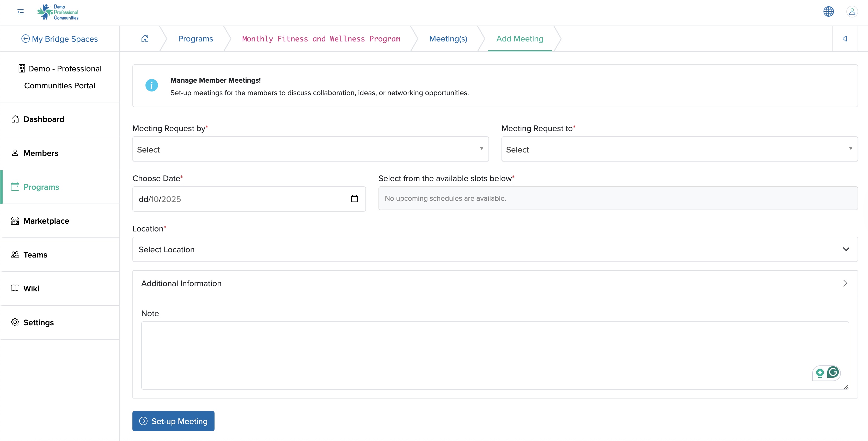
Task: Click the Demo - Professional Communities Portal title
Action: click(x=60, y=77)
